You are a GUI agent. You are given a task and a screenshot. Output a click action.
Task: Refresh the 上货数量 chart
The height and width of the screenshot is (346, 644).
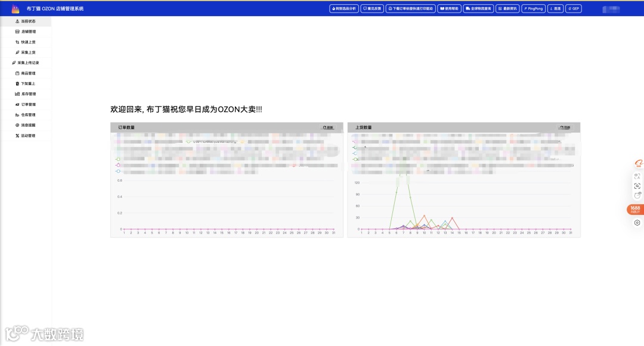pos(565,127)
